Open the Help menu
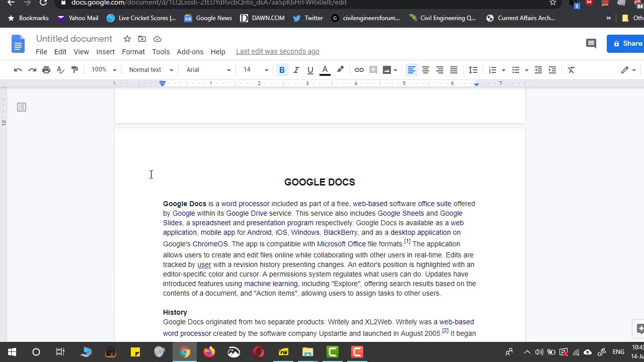Viewport: 644px width, 362px height. click(218, 52)
